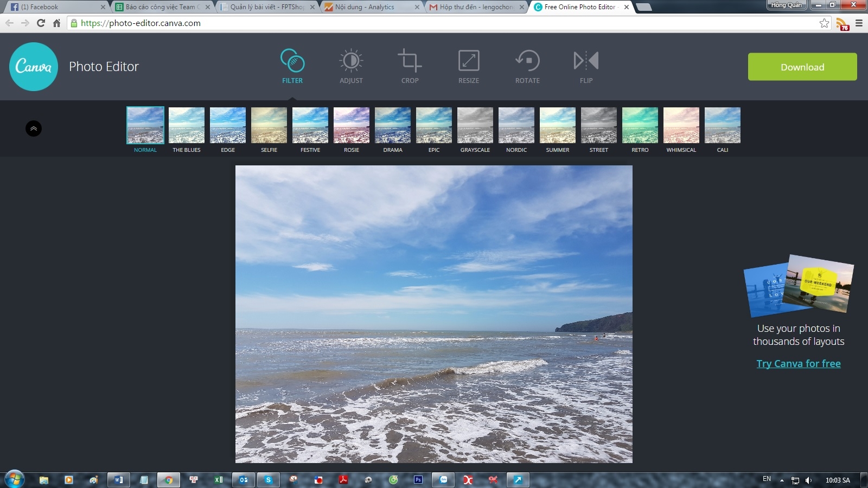Viewport: 868px width, 488px height.
Task: Click the beach photo on the canvas
Action: 434,314
